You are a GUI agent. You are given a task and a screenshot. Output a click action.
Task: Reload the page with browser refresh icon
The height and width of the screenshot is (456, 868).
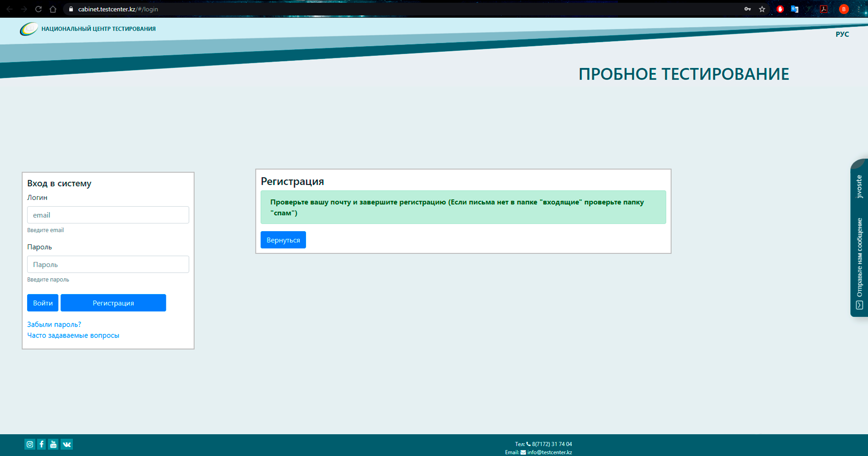pyautogui.click(x=38, y=9)
